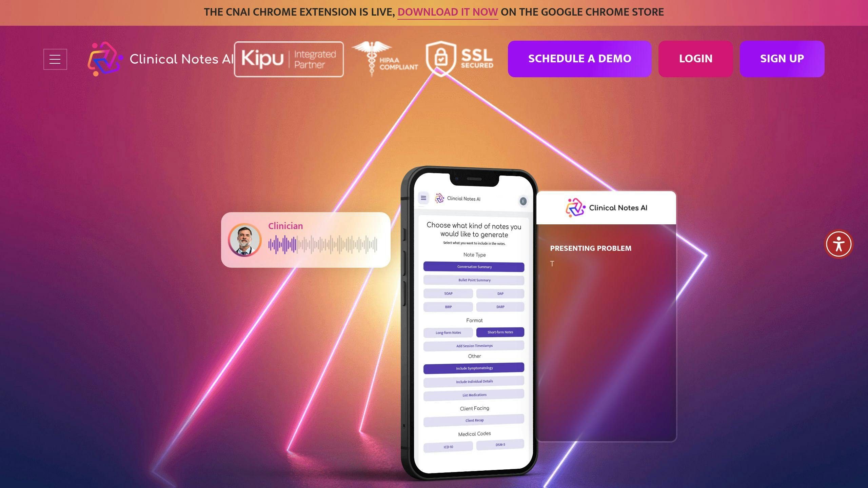
Task: Toggle Include Symptomatology option
Action: pos(474,368)
